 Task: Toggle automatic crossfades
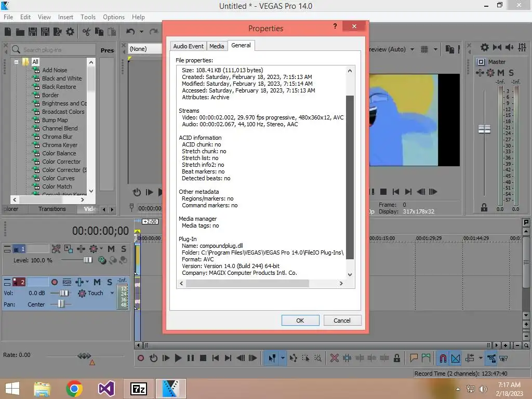pos(456,358)
